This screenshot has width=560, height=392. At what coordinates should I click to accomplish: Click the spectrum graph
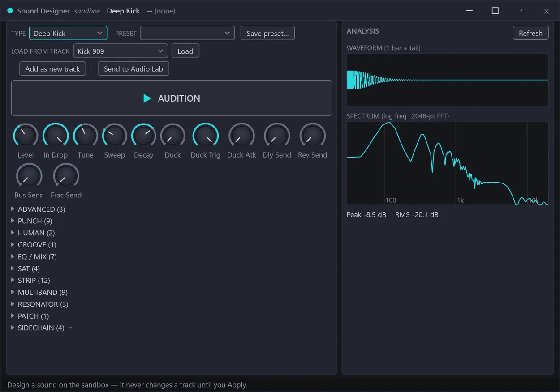click(448, 163)
